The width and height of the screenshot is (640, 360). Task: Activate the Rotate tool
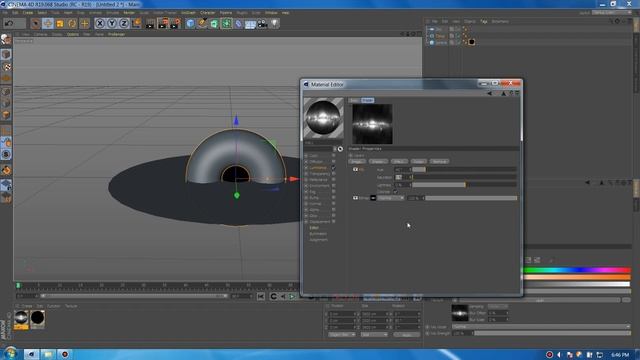72,24
